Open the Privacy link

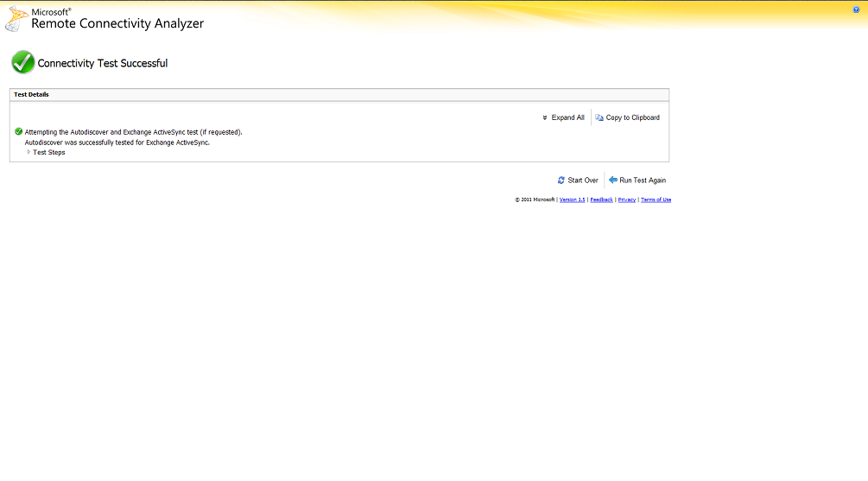click(627, 199)
